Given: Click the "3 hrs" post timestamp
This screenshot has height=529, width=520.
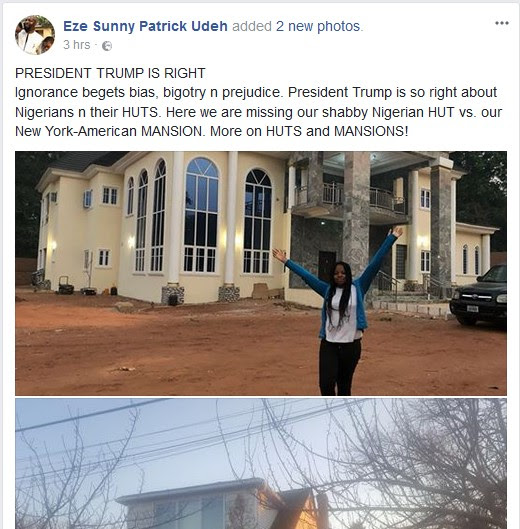Looking at the screenshot, I should click(x=77, y=45).
